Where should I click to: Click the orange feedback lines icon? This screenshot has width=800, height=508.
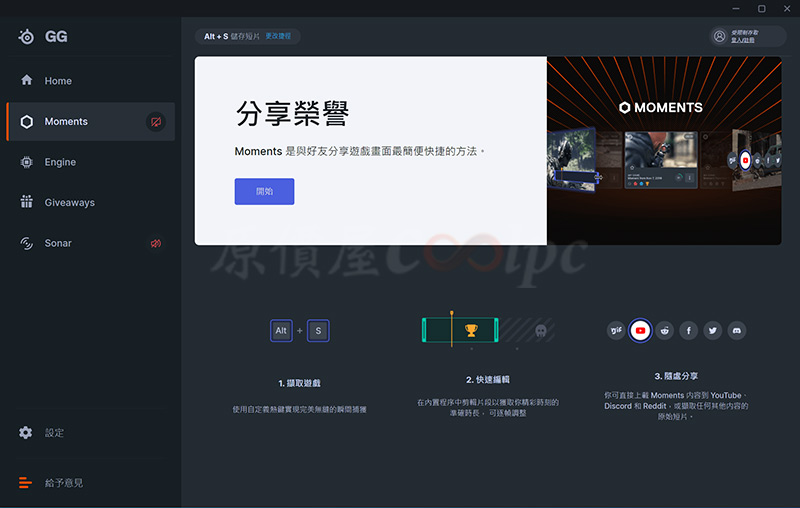[x=25, y=482]
